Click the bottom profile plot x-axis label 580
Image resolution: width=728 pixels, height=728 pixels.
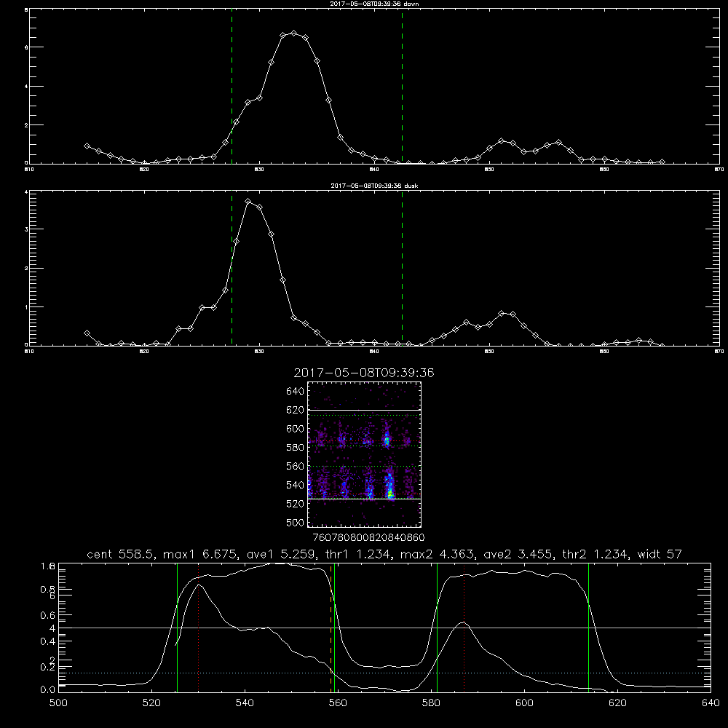tap(431, 703)
